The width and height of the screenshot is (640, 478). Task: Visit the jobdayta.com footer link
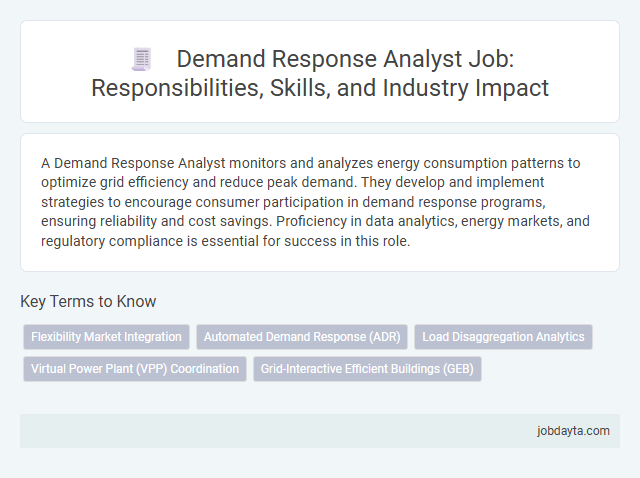(573, 431)
